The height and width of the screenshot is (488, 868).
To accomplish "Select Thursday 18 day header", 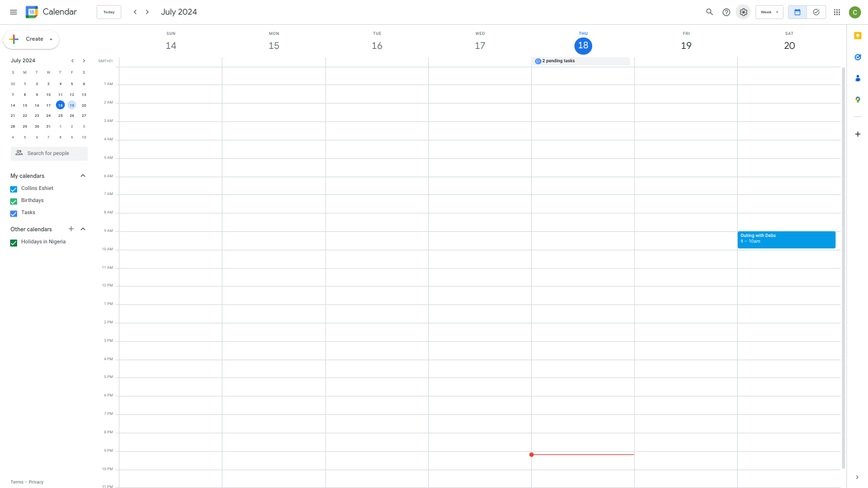I will 583,46.
